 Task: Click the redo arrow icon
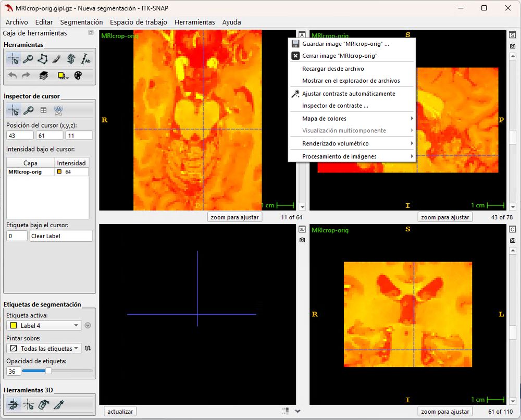pos(26,76)
